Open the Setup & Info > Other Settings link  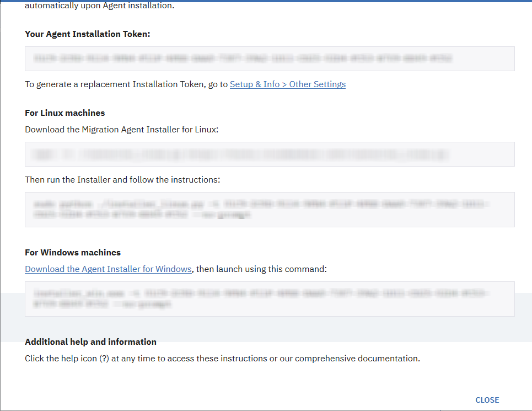click(x=287, y=84)
